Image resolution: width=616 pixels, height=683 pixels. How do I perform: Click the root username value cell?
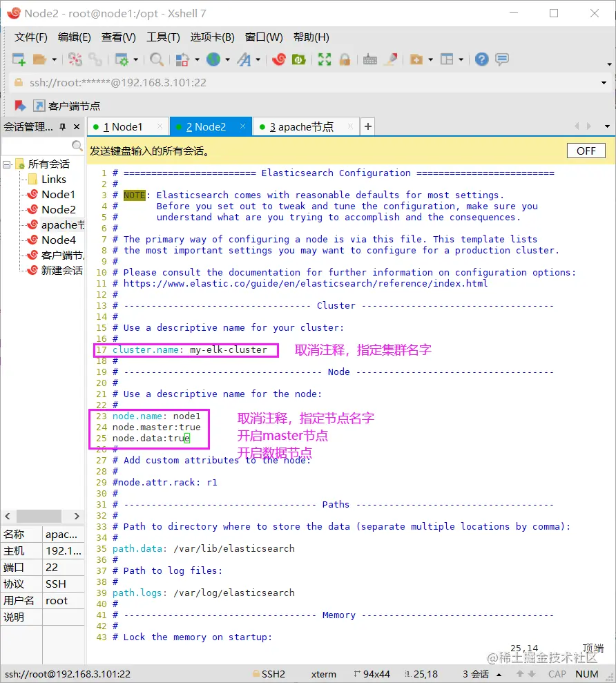click(63, 601)
